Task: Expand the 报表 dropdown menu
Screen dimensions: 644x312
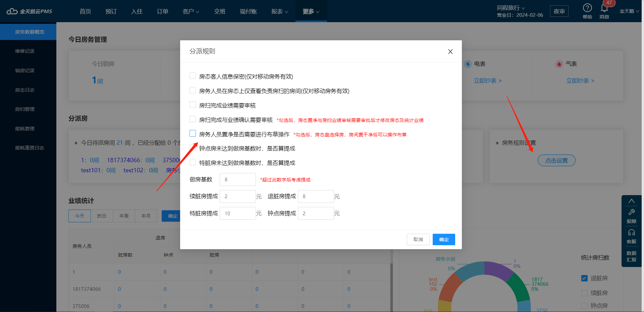Action: pyautogui.click(x=280, y=11)
